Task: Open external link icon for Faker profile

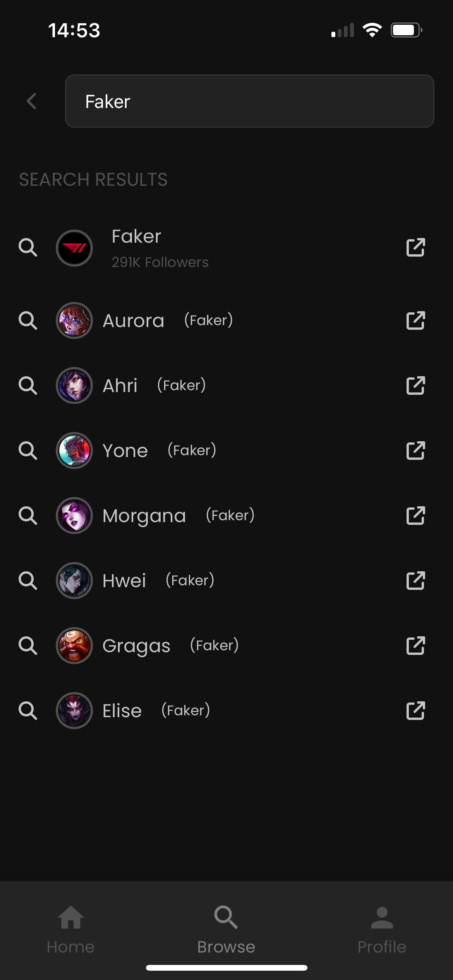Action: (415, 248)
